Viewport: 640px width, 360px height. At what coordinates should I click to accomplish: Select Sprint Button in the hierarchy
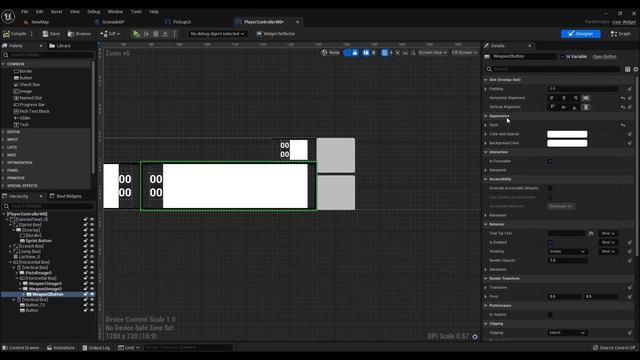[38, 241]
